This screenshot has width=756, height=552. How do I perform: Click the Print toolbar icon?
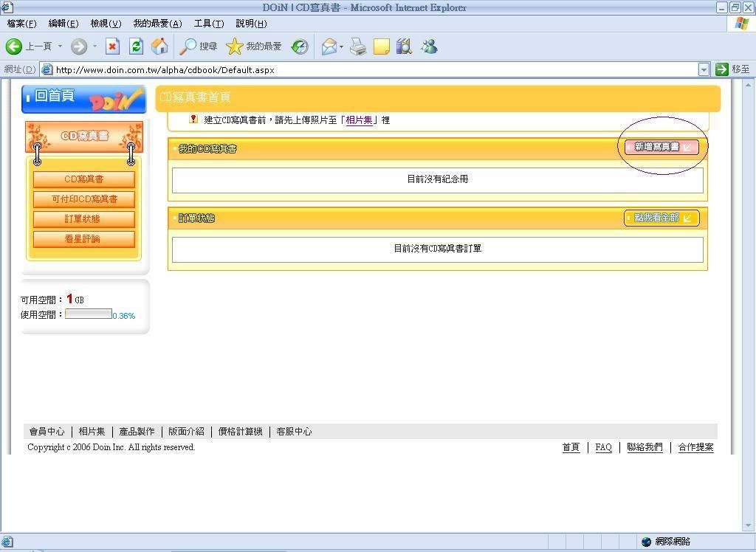tap(358, 46)
